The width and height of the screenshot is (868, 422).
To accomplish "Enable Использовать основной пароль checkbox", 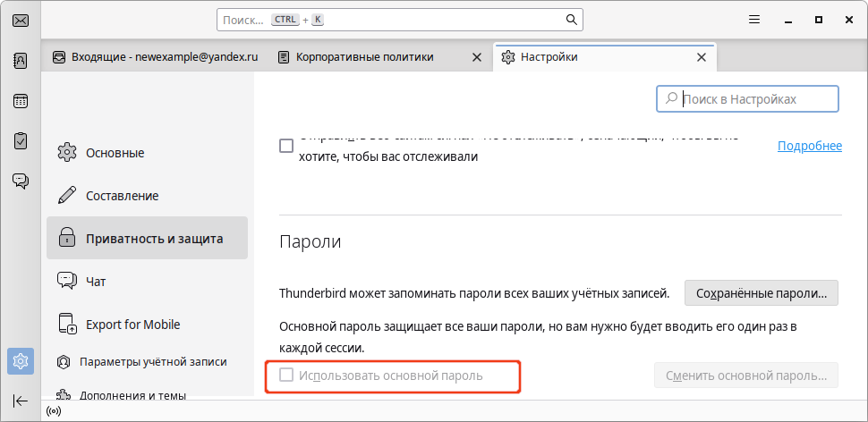I will [x=286, y=376].
